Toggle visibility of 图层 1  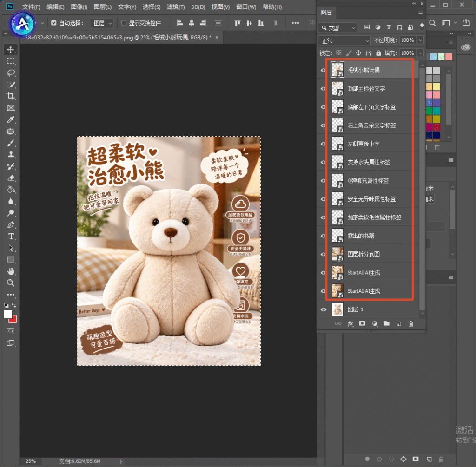[x=323, y=309]
